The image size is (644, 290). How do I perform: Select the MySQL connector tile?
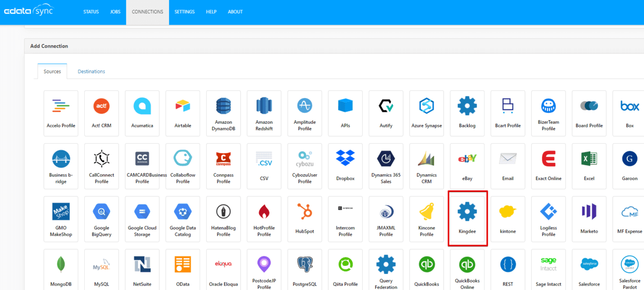101,270
